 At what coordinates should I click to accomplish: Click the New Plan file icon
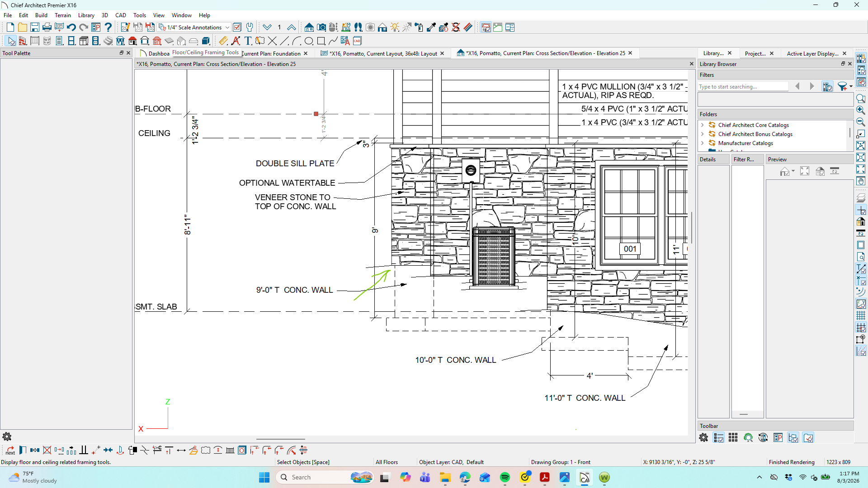pyautogui.click(x=10, y=28)
